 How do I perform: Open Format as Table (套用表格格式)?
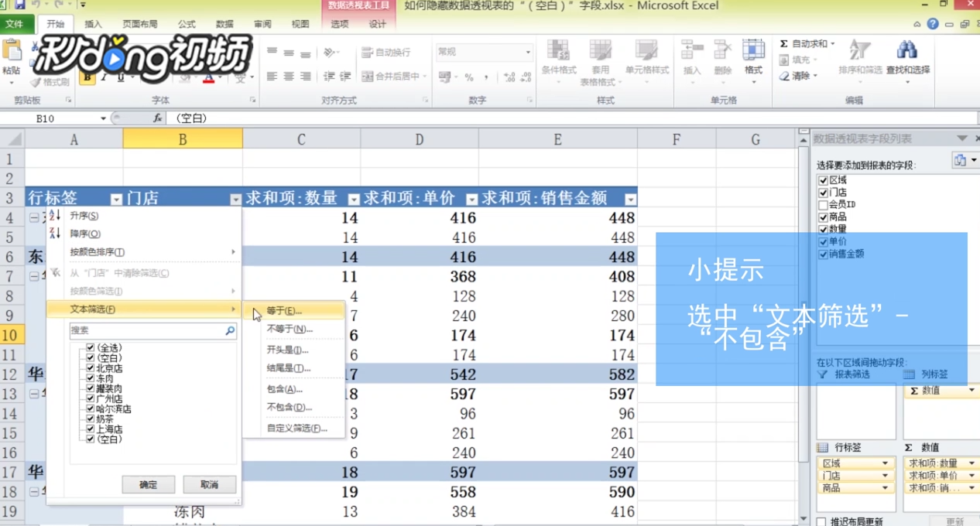pos(601,62)
